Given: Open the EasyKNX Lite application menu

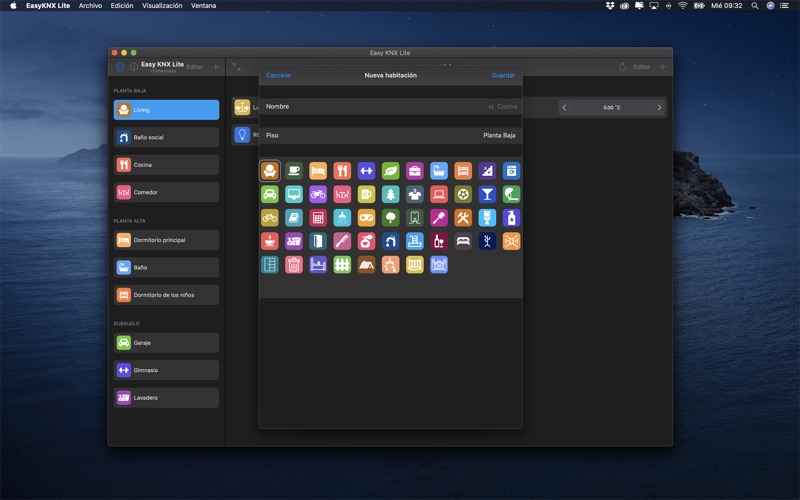Looking at the screenshot, I should 48,6.
